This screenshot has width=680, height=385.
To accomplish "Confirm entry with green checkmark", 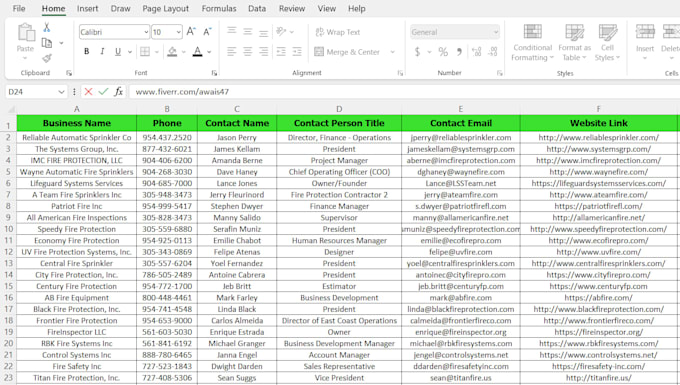I will pos(103,91).
